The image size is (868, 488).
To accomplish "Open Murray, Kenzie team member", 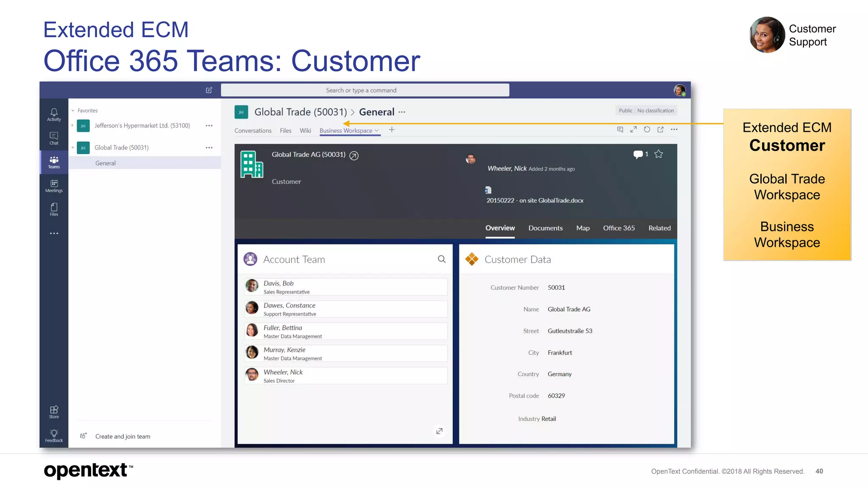I will coord(345,353).
